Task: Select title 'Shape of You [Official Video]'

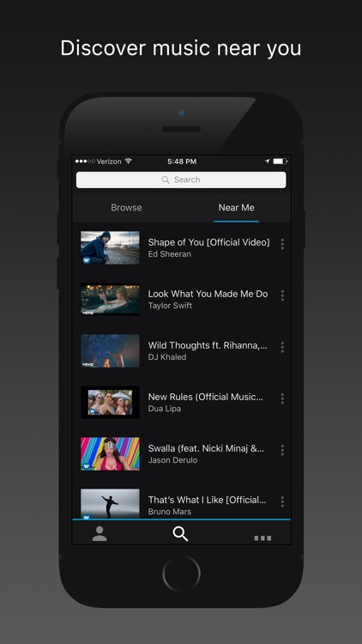Action: pos(209,242)
